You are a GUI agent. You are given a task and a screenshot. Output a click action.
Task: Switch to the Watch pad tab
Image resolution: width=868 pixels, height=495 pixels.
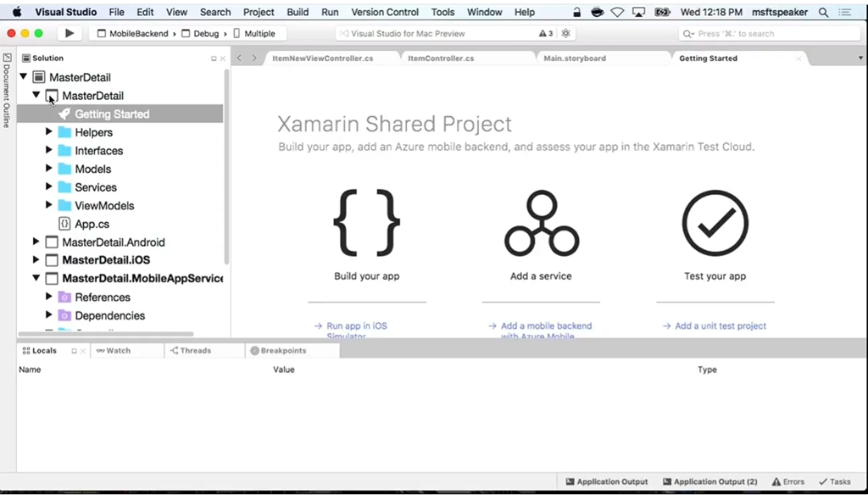point(114,351)
